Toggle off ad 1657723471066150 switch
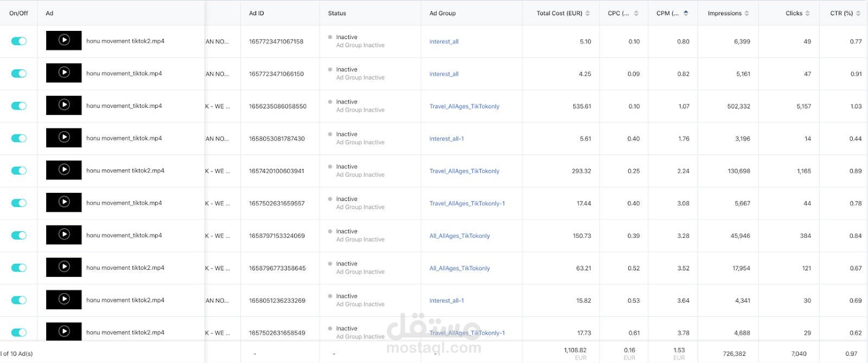Image resolution: width=868 pixels, height=363 pixels. (x=19, y=74)
